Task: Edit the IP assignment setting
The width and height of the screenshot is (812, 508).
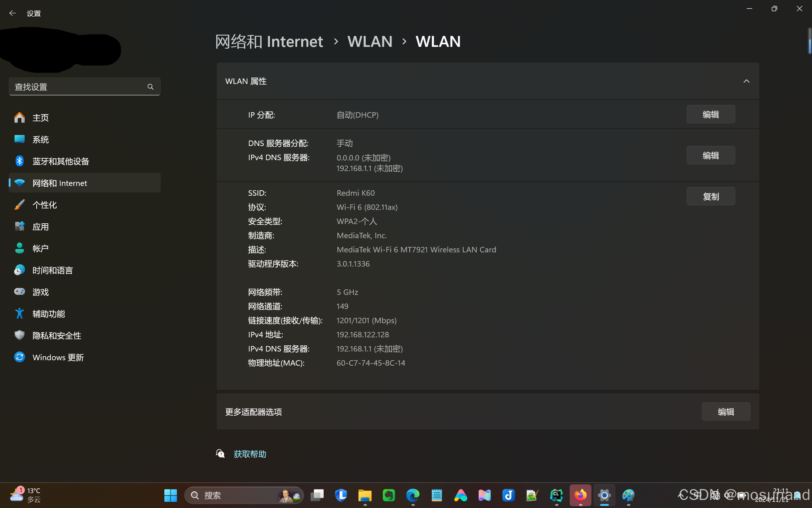Action: tap(710, 114)
